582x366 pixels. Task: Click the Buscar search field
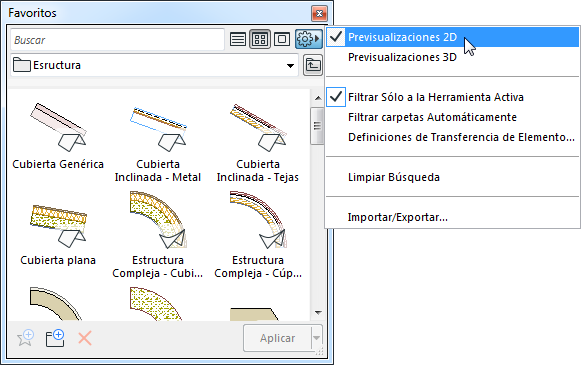click(x=117, y=40)
